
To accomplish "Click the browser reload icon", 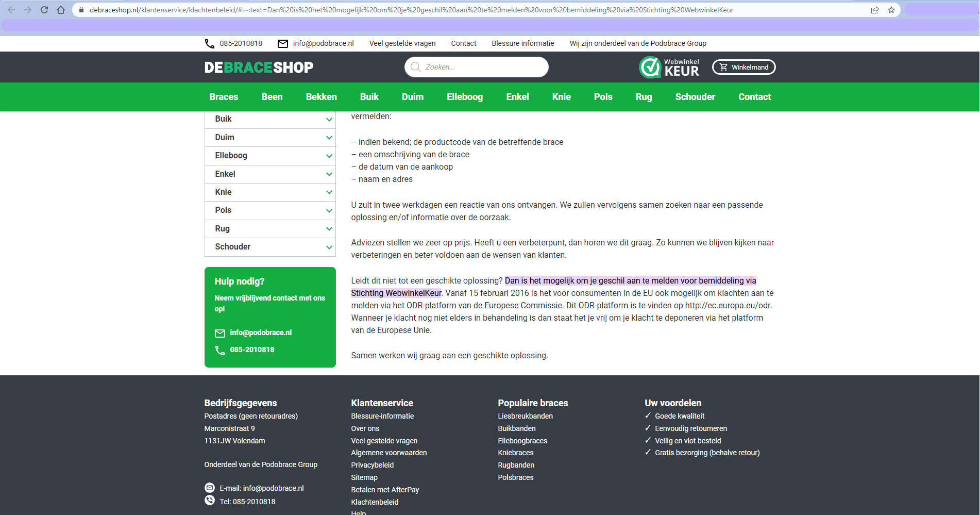I will coord(44,10).
